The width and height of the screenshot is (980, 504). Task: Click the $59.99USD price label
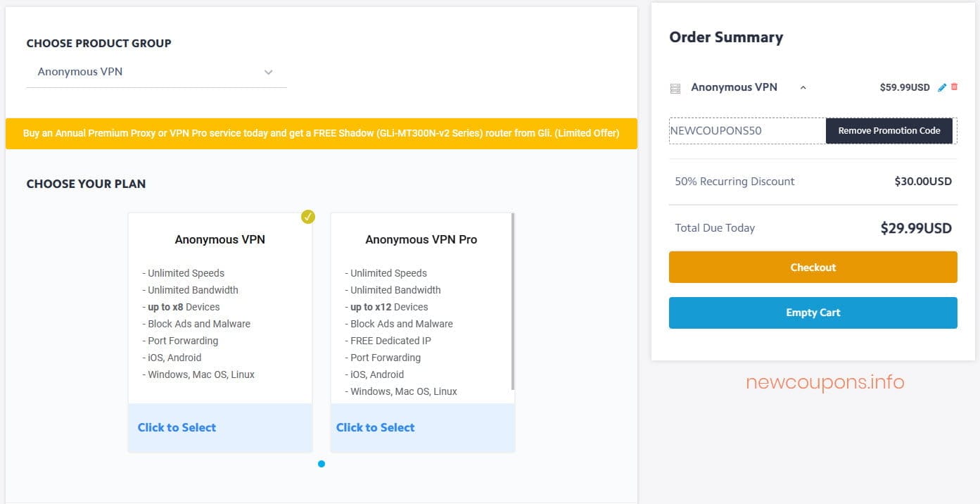[x=908, y=87]
